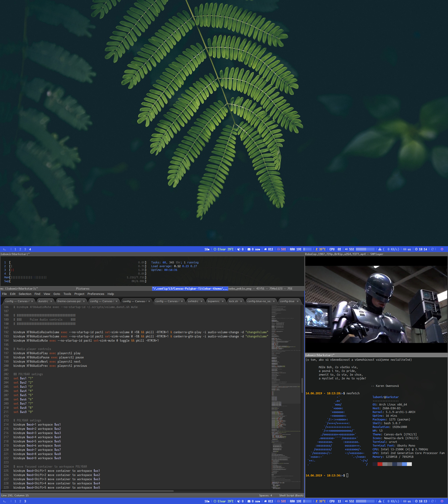Click weather icon beside Clear 29°C in 18:14 bar
This screenshot has width=448, height=504.
(x=215, y=249)
